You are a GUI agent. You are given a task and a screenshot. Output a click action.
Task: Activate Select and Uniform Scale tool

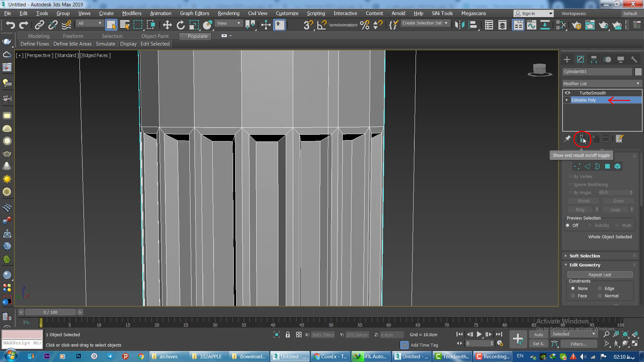point(194,25)
